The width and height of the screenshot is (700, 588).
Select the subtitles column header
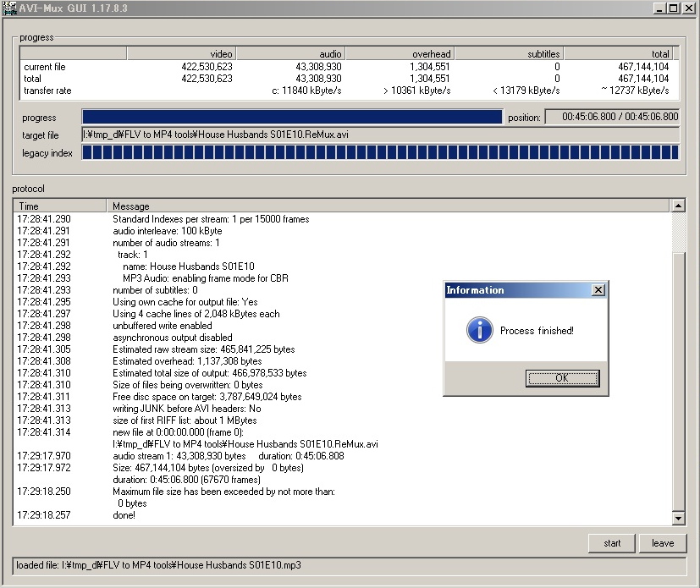[x=508, y=53]
